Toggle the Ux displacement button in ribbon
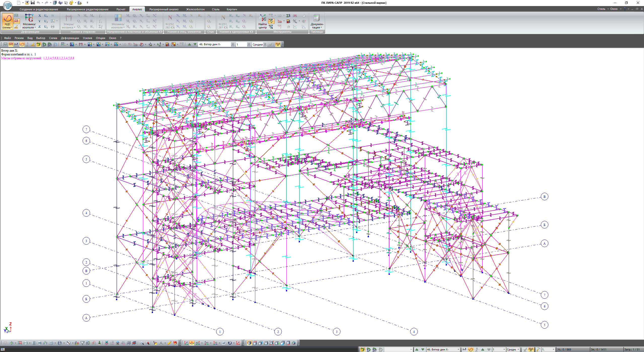644x352 pixels. click(x=46, y=16)
